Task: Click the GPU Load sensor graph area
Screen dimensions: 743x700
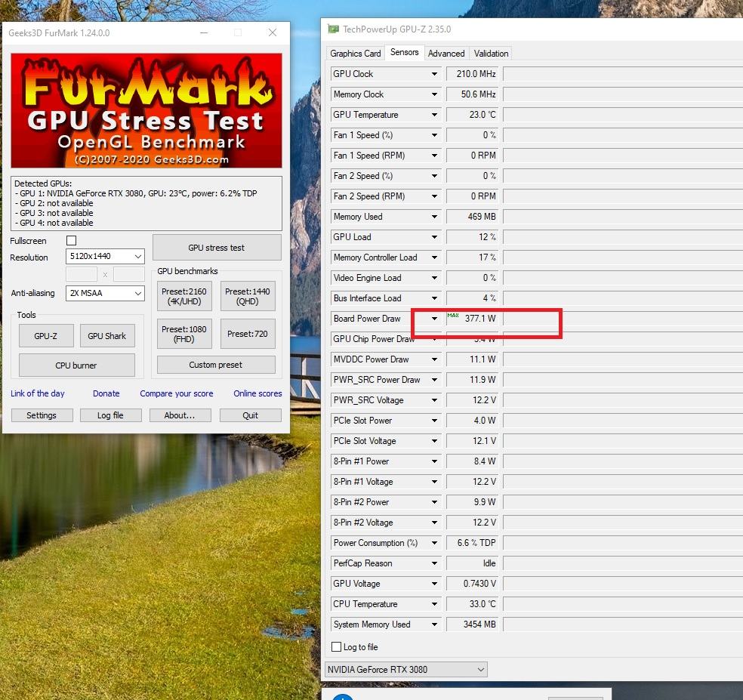Action: coord(623,237)
